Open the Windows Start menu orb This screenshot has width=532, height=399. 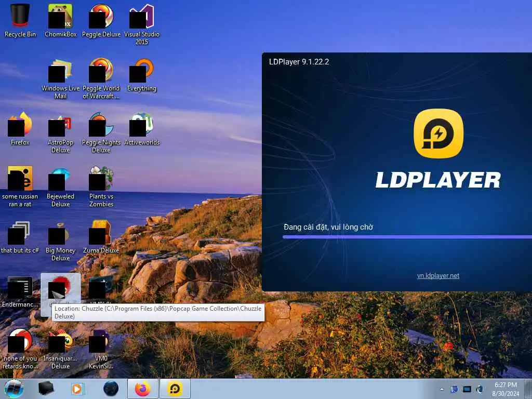tap(14, 389)
